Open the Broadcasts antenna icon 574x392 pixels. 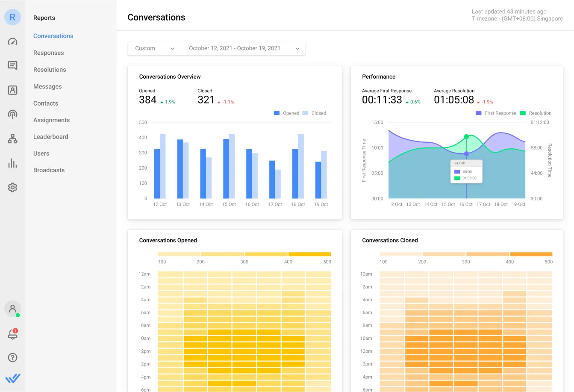coord(12,114)
